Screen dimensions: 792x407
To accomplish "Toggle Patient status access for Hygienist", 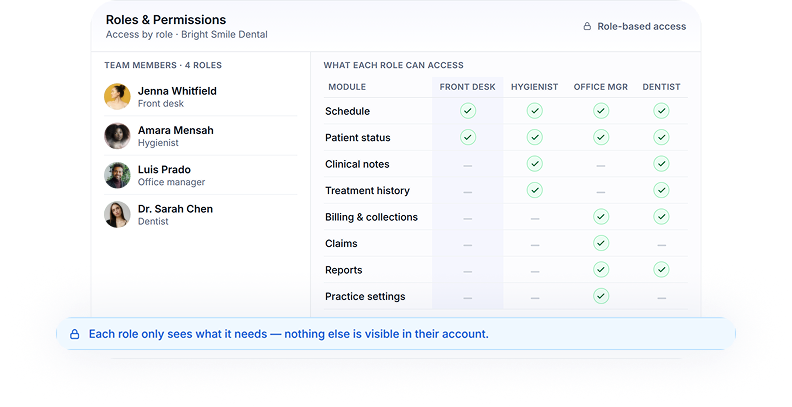I will pyautogui.click(x=534, y=137).
